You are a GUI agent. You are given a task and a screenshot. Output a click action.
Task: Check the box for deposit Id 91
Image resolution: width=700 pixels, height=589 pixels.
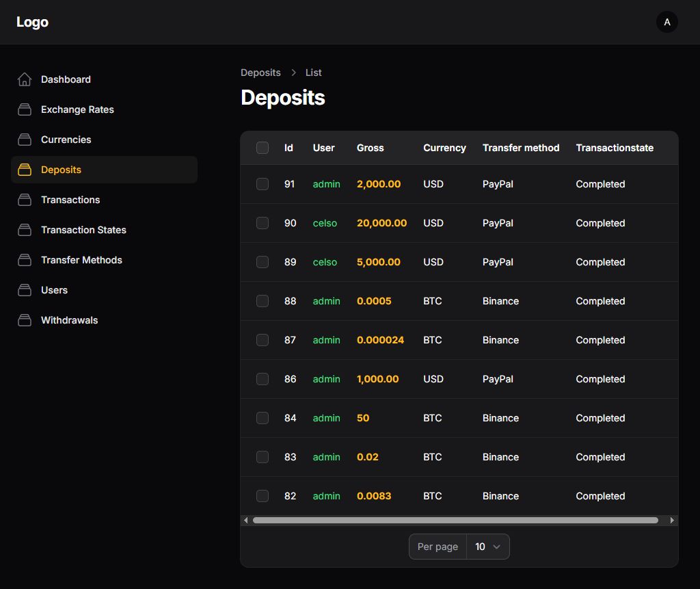[x=262, y=184]
